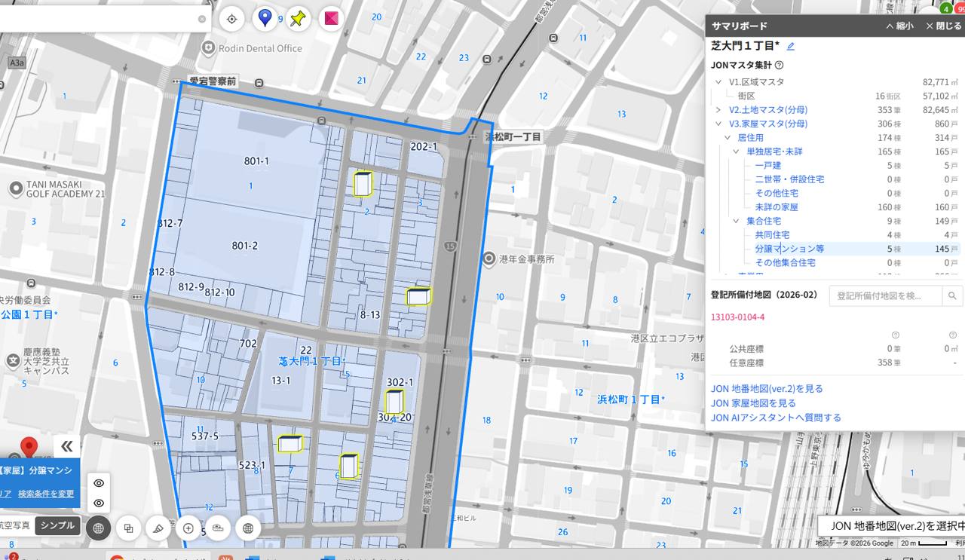Click the dark globe map-type button

coord(98,528)
